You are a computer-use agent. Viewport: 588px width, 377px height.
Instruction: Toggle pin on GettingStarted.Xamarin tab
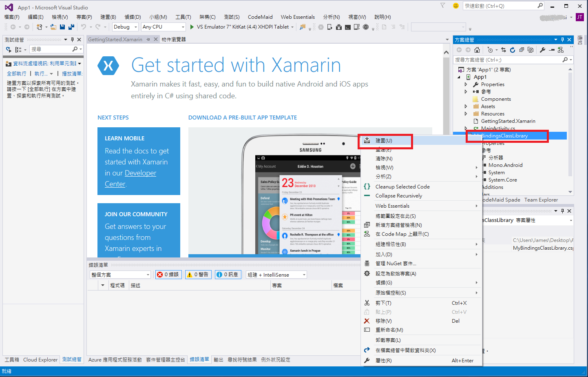pyautogui.click(x=148, y=40)
